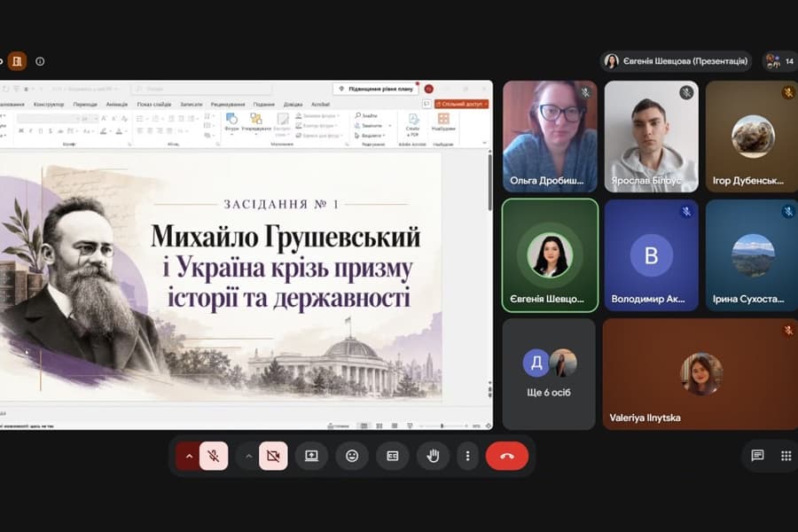Select Ярослав Білоус video tile
This screenshot has height=532, width=798.
click(x=651, y=136)
